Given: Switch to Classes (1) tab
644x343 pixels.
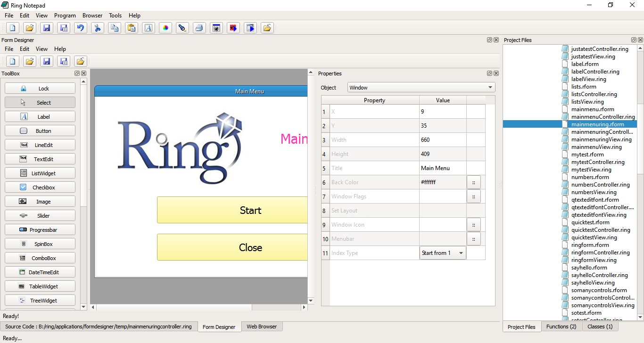Looking at the screenshot, I should tap(600, 326).
